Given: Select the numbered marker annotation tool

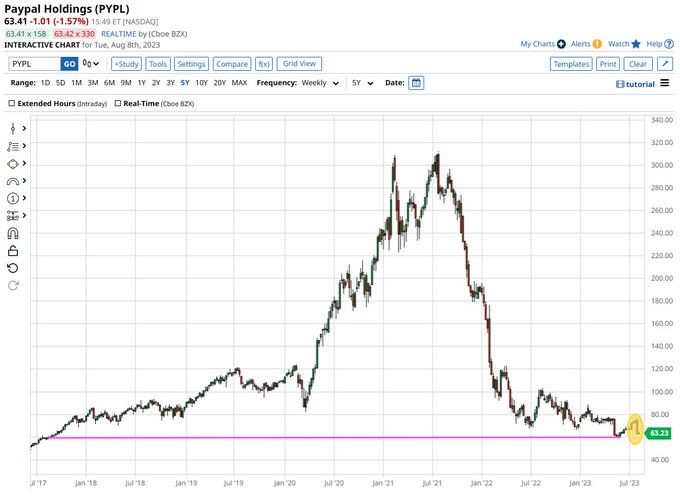Looking at the screenshot, I should 13,199.
